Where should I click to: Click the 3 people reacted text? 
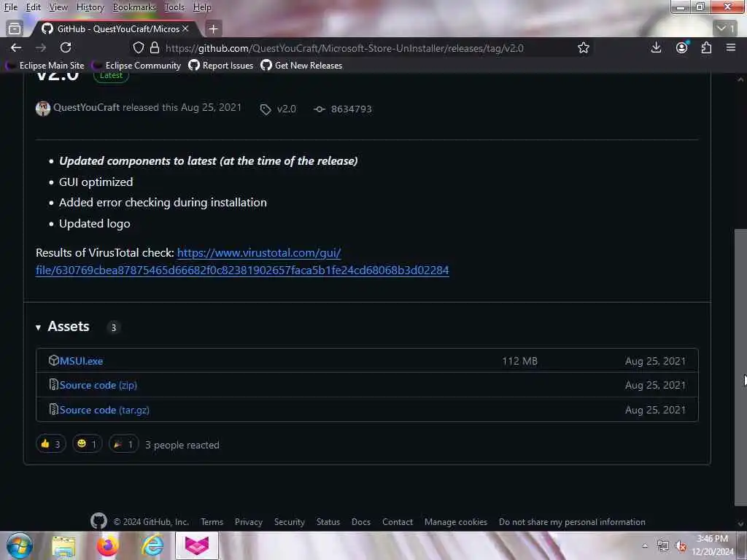[x=182, y=445]
